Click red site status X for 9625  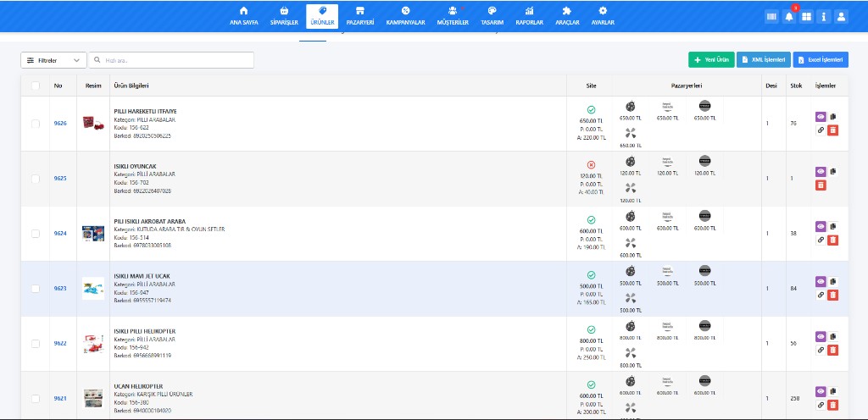[591, 164]
